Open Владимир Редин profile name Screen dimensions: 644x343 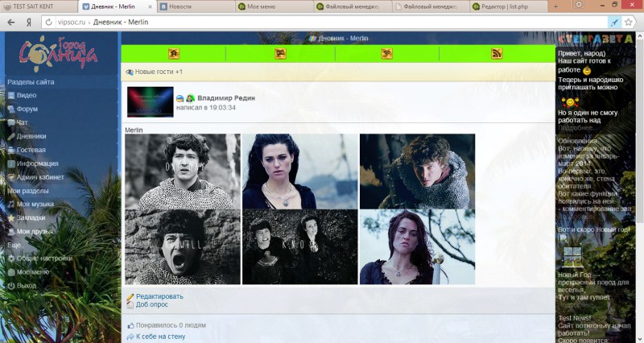[226, 98]
